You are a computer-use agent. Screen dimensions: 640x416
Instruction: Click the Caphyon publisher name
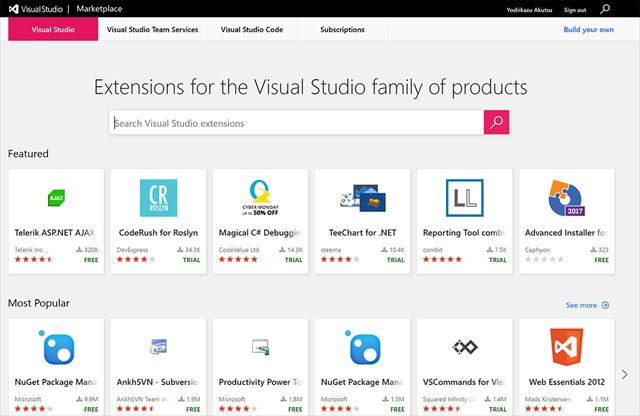point(537,250)
